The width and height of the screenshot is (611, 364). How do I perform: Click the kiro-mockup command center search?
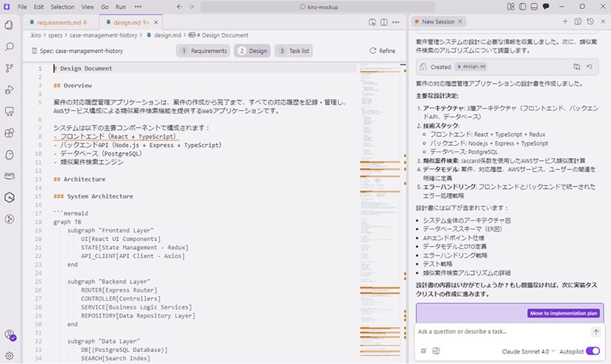click(x=317, y=6)
